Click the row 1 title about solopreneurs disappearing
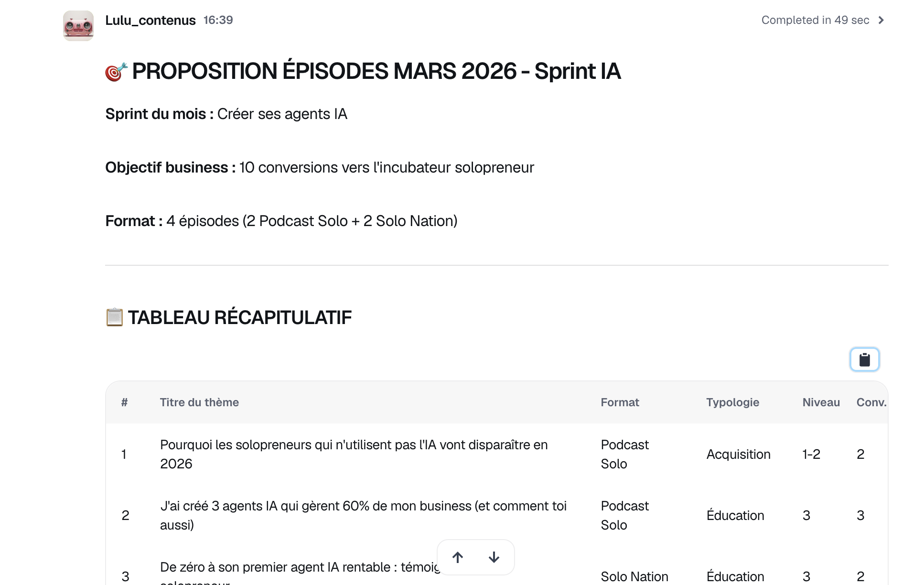This screenshot has height=585, width=924. pos(354,454)
